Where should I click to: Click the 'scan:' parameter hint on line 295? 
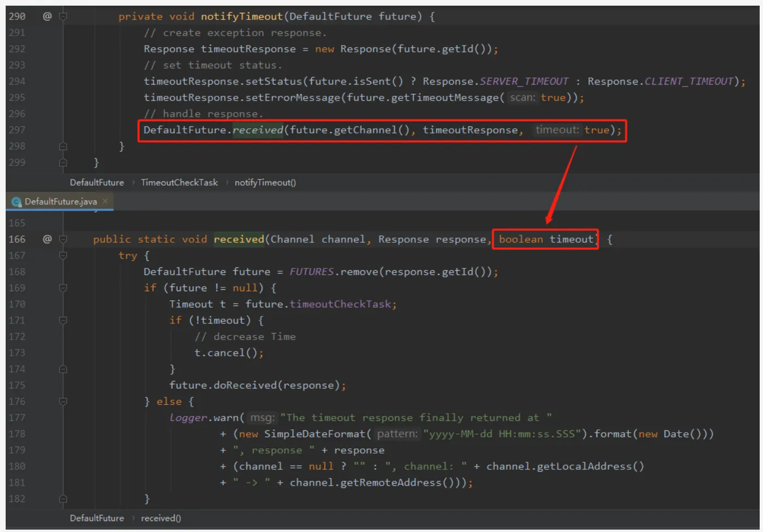(523, 98)
